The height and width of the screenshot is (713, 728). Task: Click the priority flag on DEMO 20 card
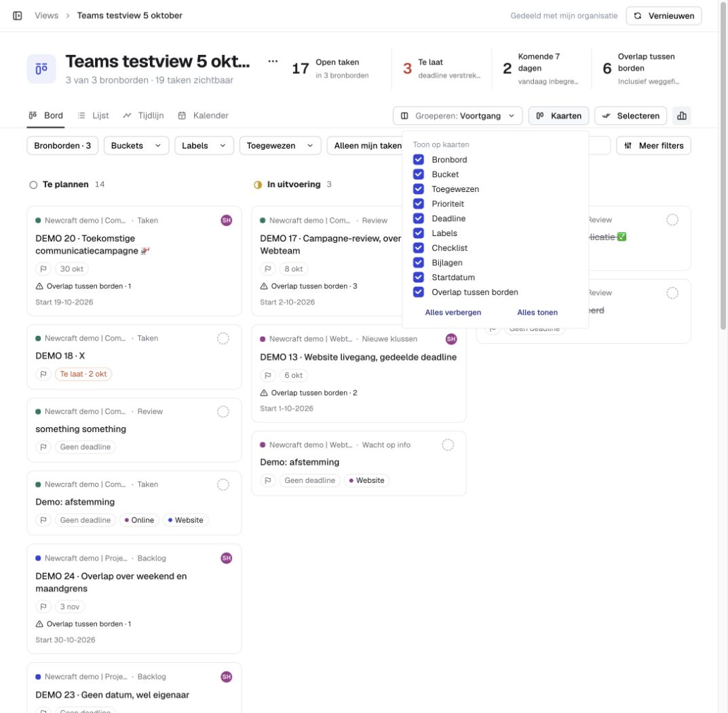click(x=43, y=269)
